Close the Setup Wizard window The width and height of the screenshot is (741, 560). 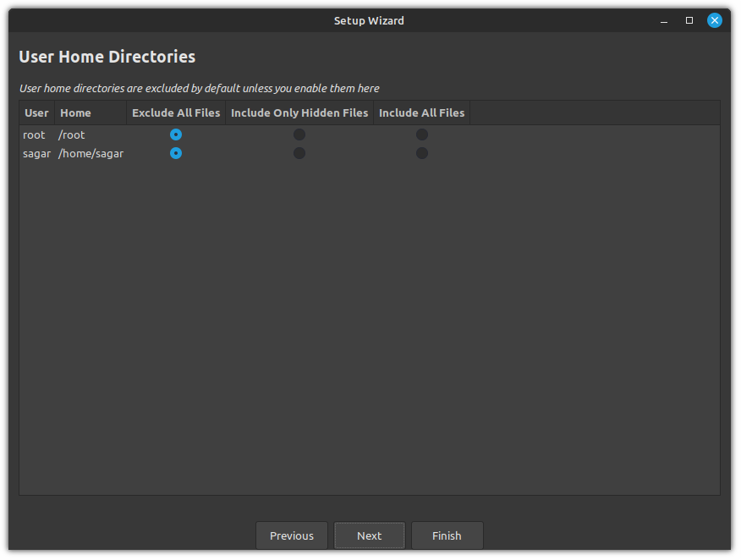(x=715, y=20)
